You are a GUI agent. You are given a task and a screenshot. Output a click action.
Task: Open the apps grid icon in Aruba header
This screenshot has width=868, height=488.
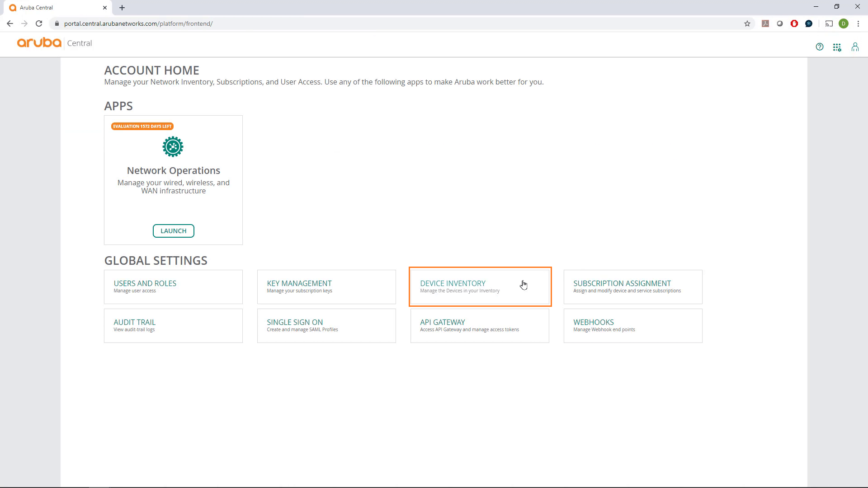click(837, 47)
